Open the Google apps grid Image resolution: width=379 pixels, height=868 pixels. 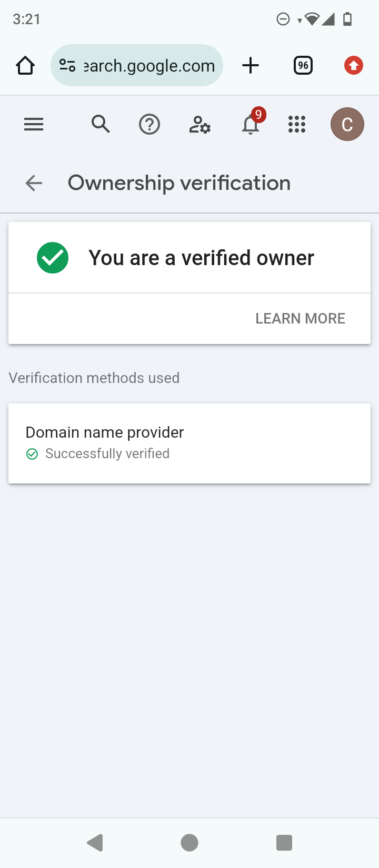tap(297, 125)
